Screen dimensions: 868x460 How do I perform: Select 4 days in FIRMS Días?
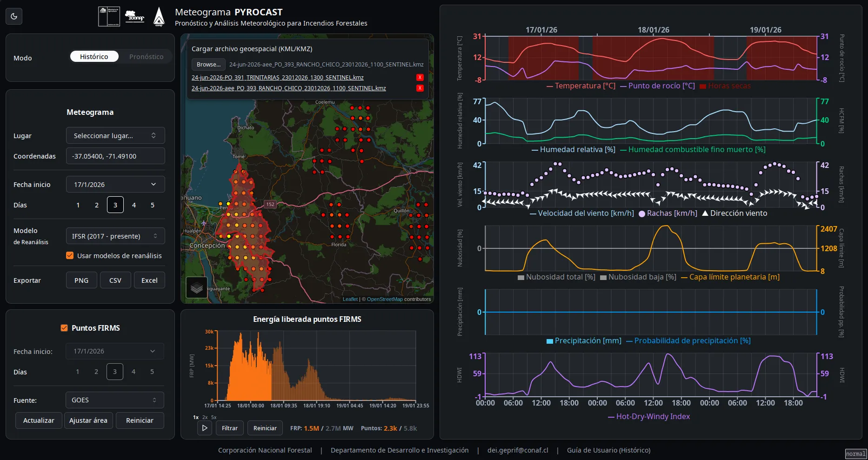pyautogui.click(x=134, y=372)
